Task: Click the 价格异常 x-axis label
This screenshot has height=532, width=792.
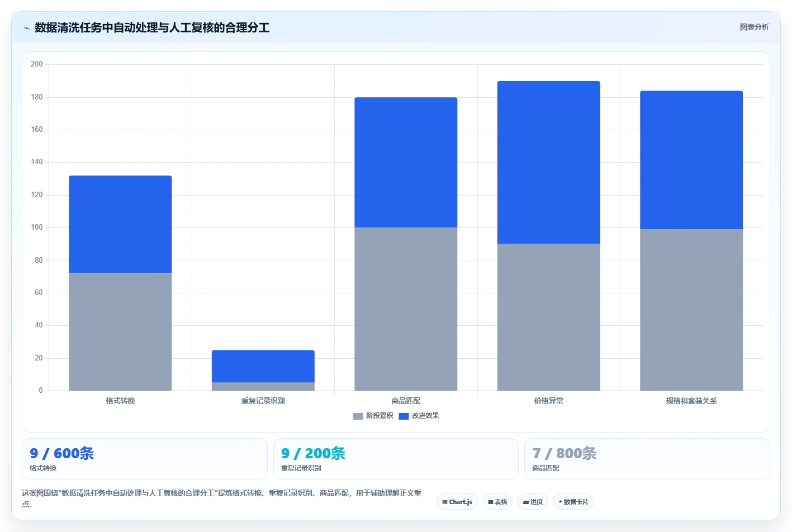Action: tap(549, 401)
